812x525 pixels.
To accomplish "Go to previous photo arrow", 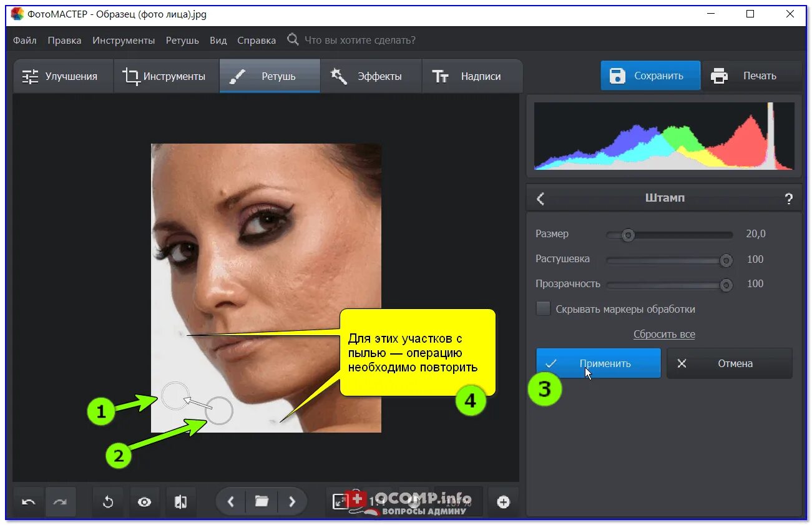I will pos(231,501).
